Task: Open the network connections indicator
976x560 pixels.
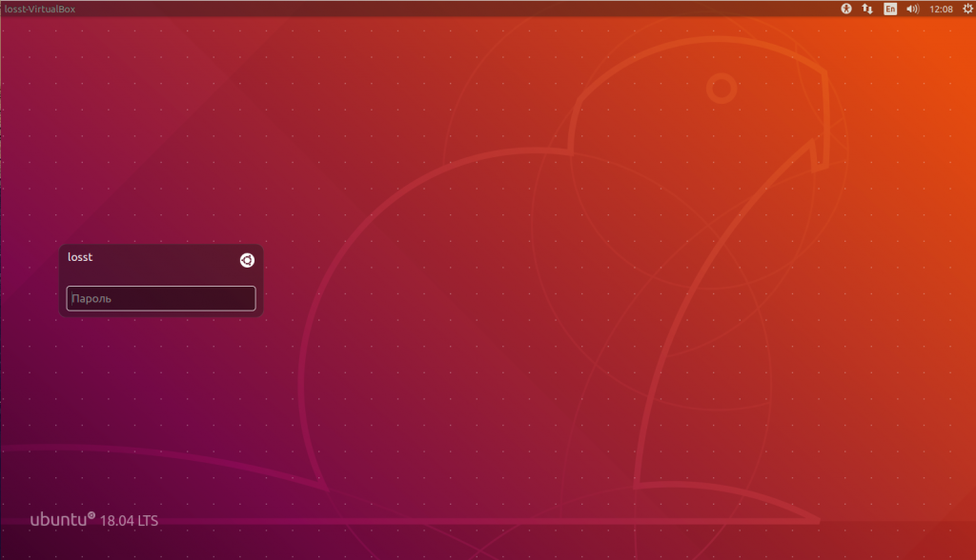Action: click(x=867, y=9)
